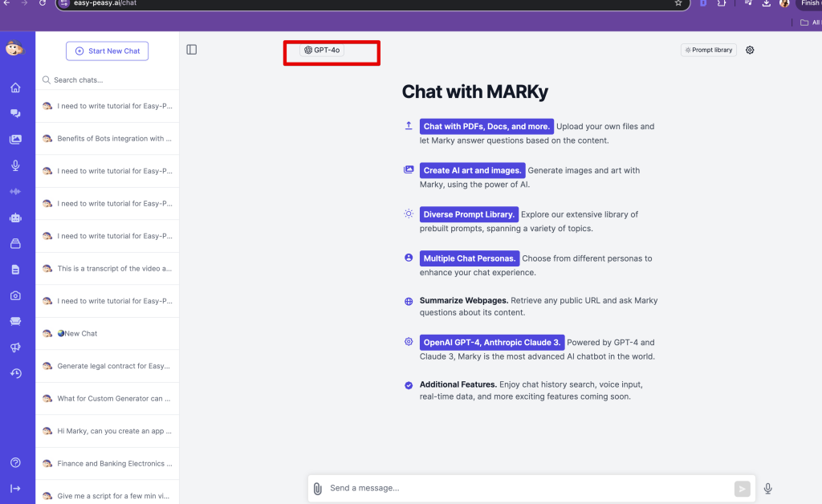Expand the sidebar with bottom arrow icon
Viewport: 822px width, 504px height.
[x=15, y=488]
